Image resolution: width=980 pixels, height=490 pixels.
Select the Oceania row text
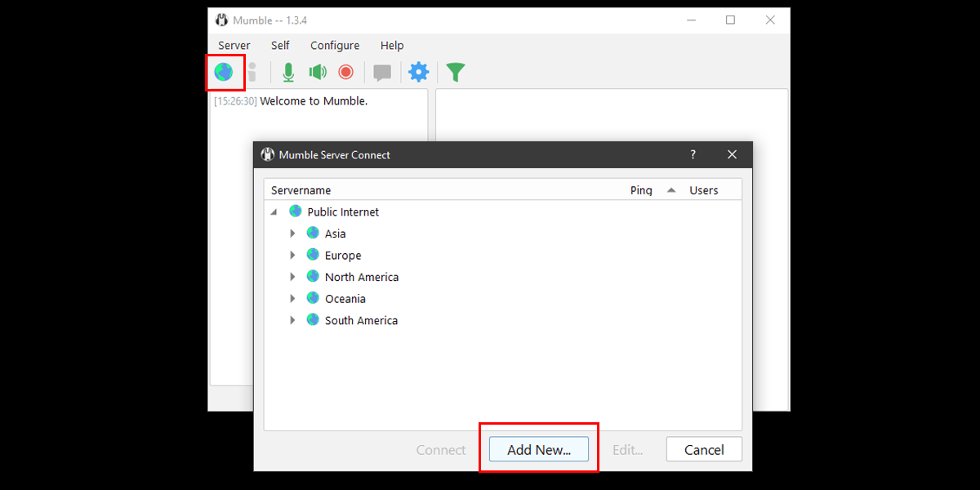tap(345, 298)
